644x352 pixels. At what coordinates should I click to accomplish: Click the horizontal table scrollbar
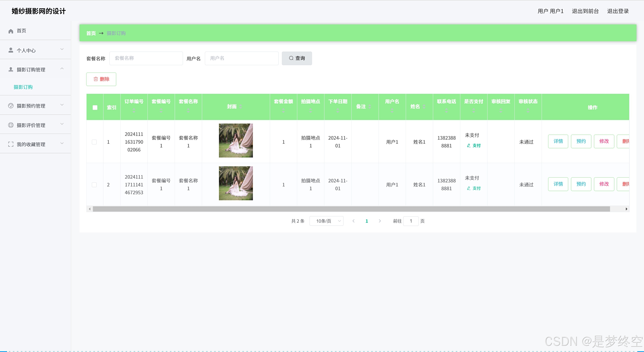351,209
